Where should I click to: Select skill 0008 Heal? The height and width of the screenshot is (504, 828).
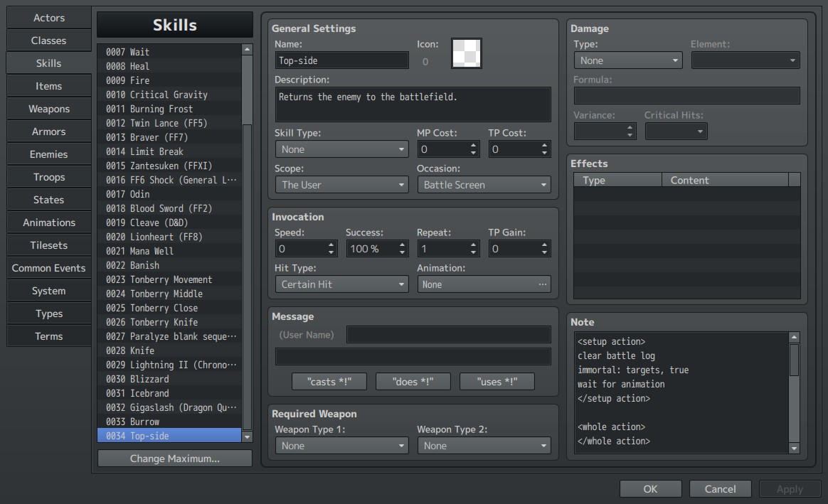169,66
